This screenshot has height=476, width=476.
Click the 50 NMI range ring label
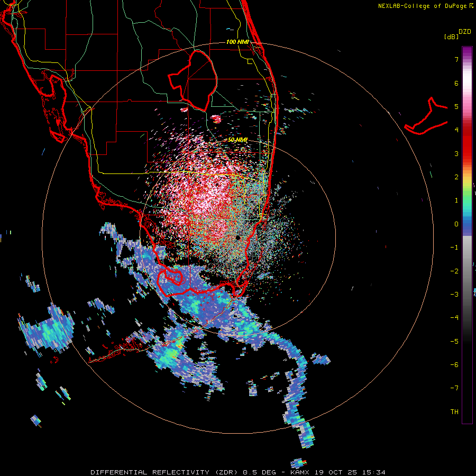(237, 140)
